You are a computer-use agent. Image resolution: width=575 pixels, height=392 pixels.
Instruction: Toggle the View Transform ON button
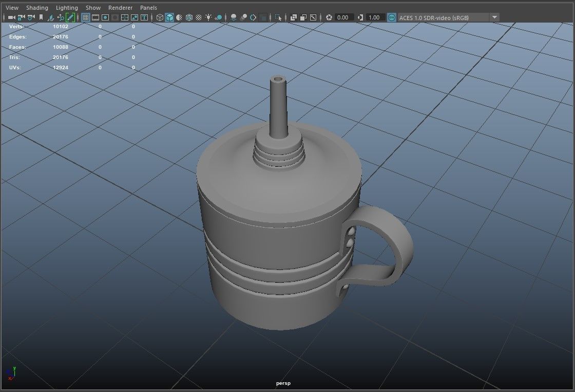tap(392, 17)
